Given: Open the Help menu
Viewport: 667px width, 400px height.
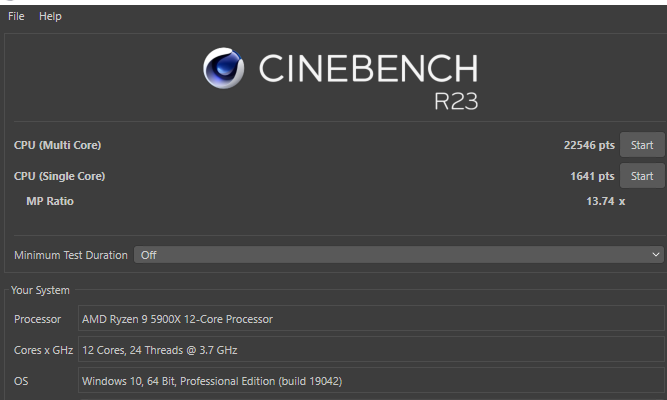Looking at the screenshot, I should click(50, 16).
